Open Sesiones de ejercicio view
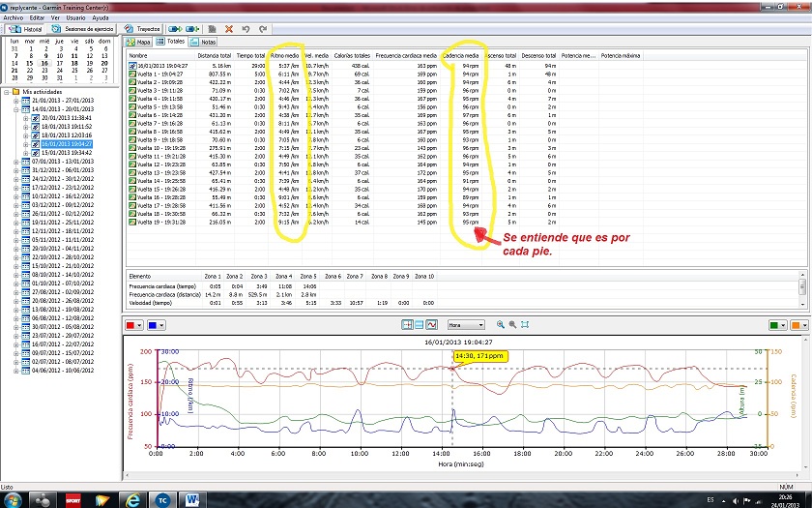The image size is (812, 508). pos(83,29)
